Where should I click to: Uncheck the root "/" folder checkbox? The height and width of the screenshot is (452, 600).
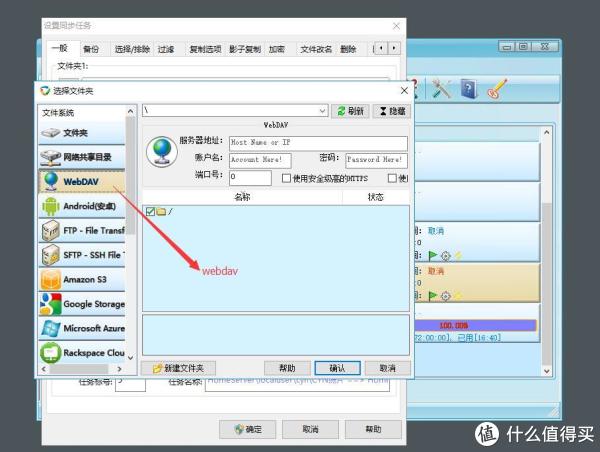(150, 211)
